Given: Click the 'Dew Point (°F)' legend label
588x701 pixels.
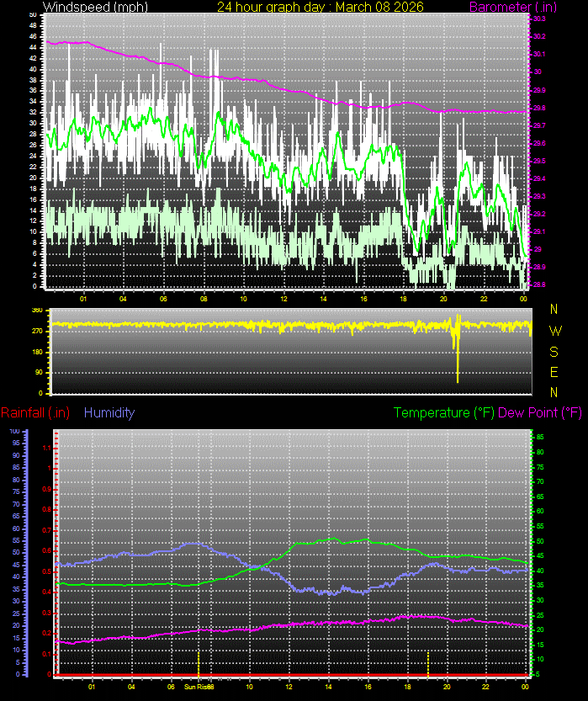Looking at the screenshot, I should pyautogui.click(x=540, y=412).
